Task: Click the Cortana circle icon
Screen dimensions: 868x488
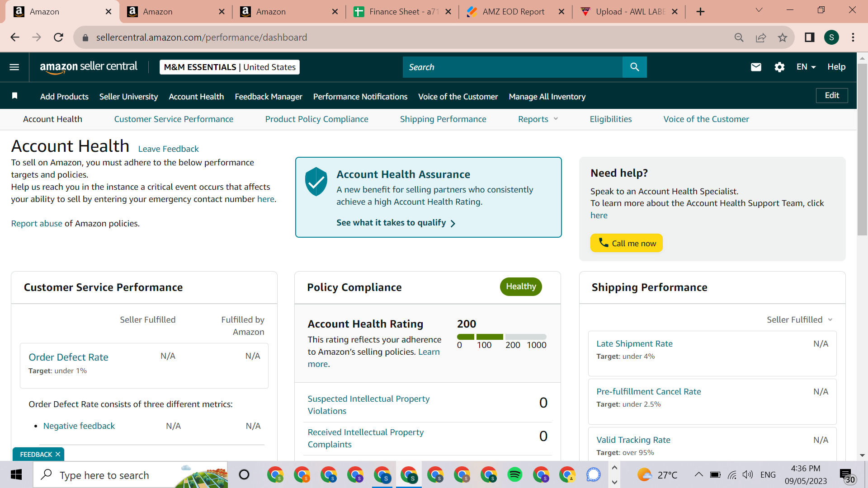Action: coord(244,475)
